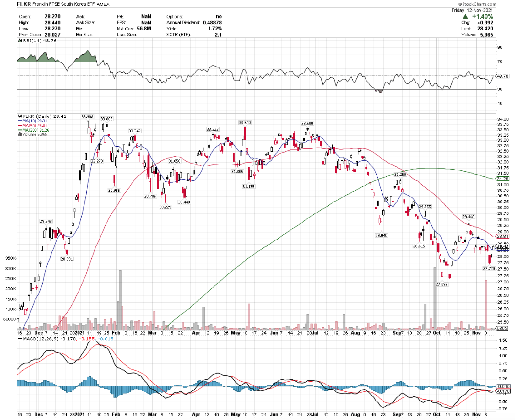Click the RSI(14) 48.76 indicator label
This screenshot has width=515, height=420.
38,41
